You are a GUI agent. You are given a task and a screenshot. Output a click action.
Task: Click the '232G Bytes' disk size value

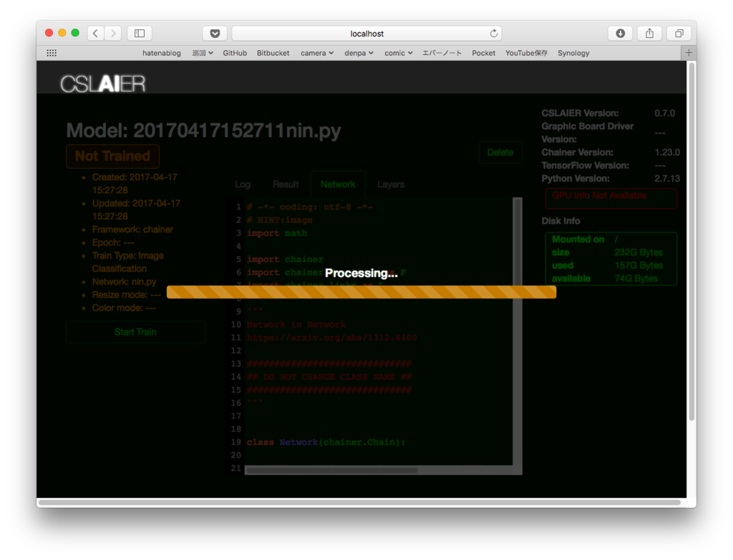click(x=638, y=252)
